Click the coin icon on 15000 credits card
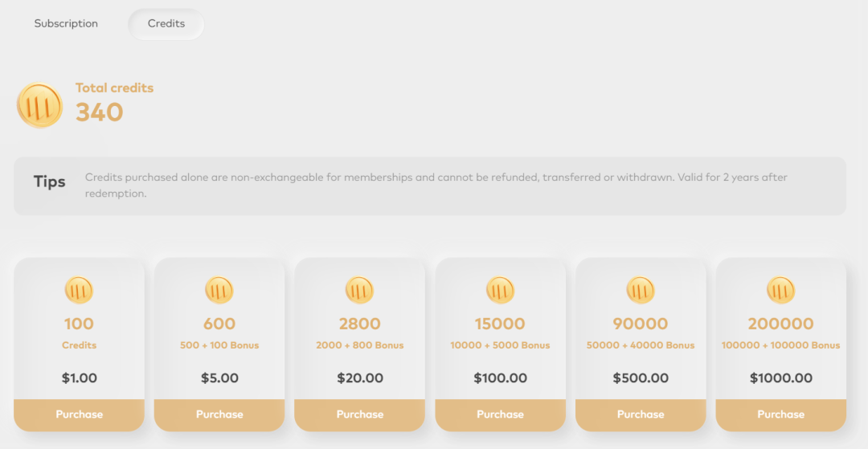 [x=501, y=290]
